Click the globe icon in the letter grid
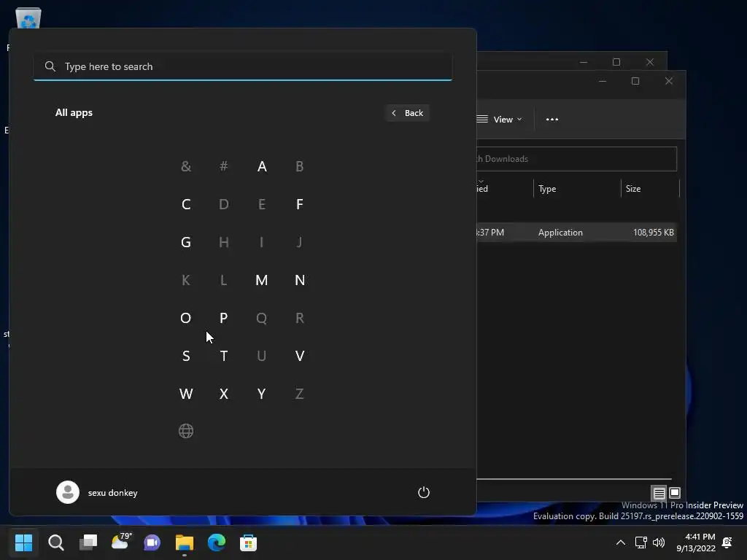This screenshot has width=747, height=560. pyautogui.click(x=186, y=431)
